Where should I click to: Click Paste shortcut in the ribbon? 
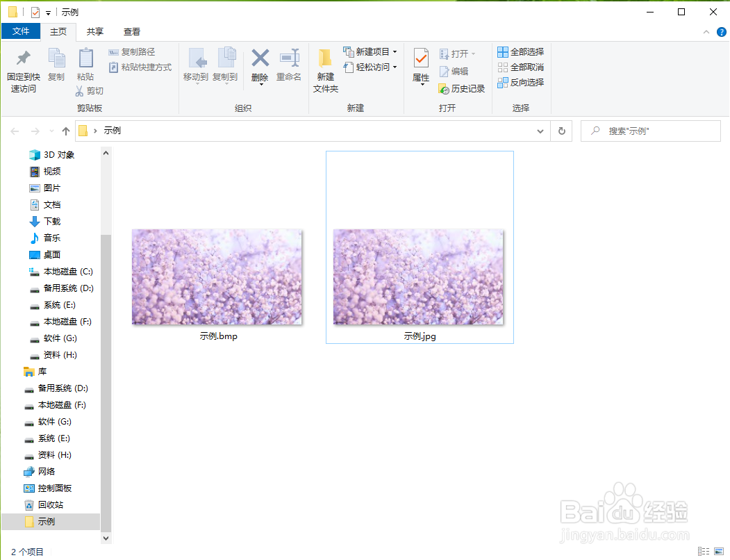pyautogui.click(x=140, y=67)
